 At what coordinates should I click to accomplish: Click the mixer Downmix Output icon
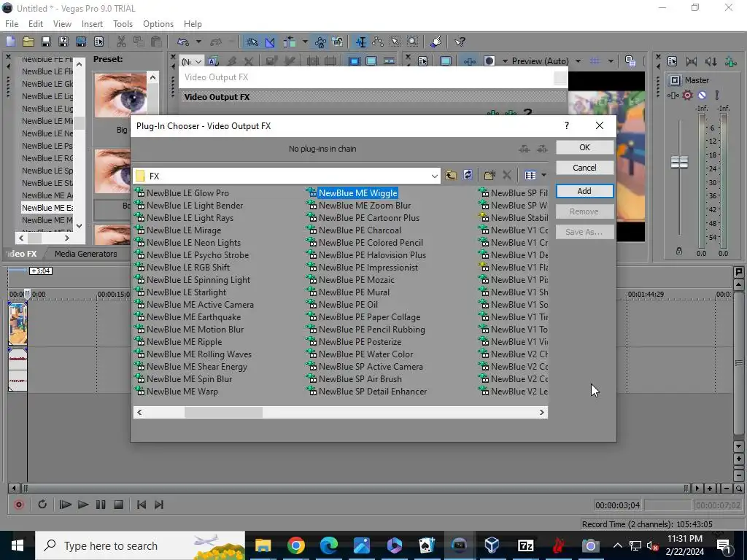pos(692,61)
